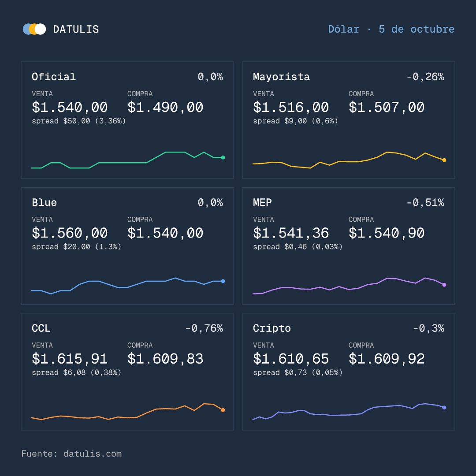The width and height of the screenshot is (476, 476).
Task: Click Mayorista spread $9,00 (0,6%)
Action: pos(295,121)
